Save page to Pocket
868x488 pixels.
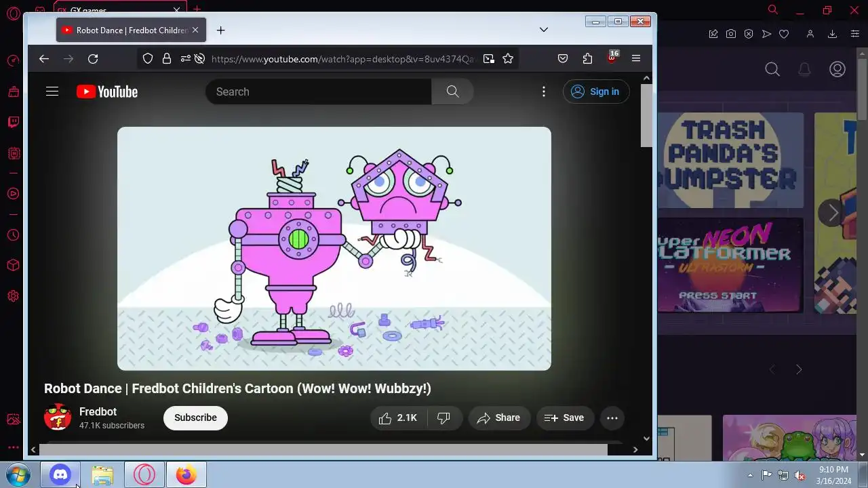pos(563,59)
